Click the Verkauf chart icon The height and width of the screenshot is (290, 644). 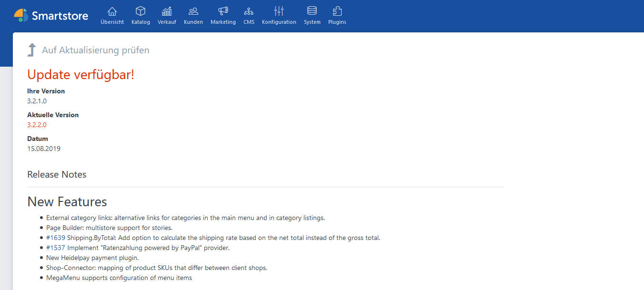point(167,11)
